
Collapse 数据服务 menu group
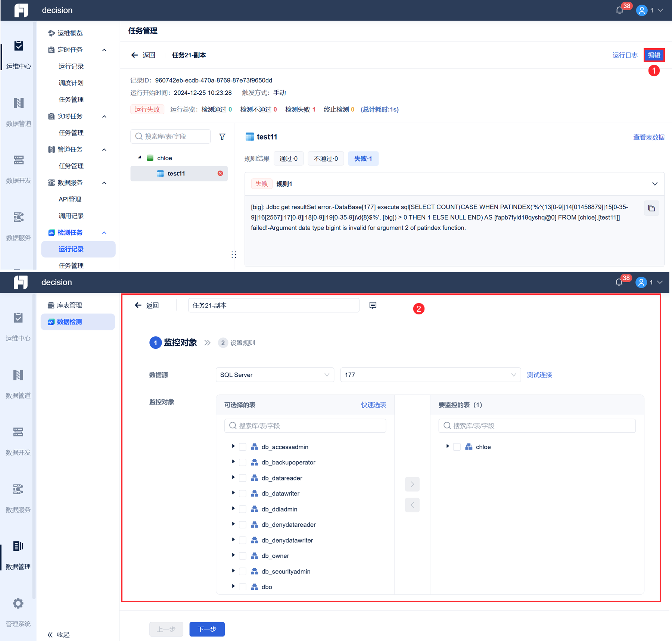[x=104, y=183]
